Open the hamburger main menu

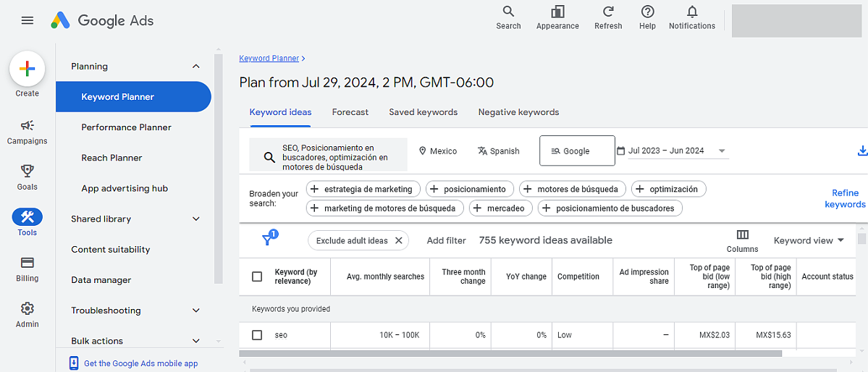click(27, 20)
